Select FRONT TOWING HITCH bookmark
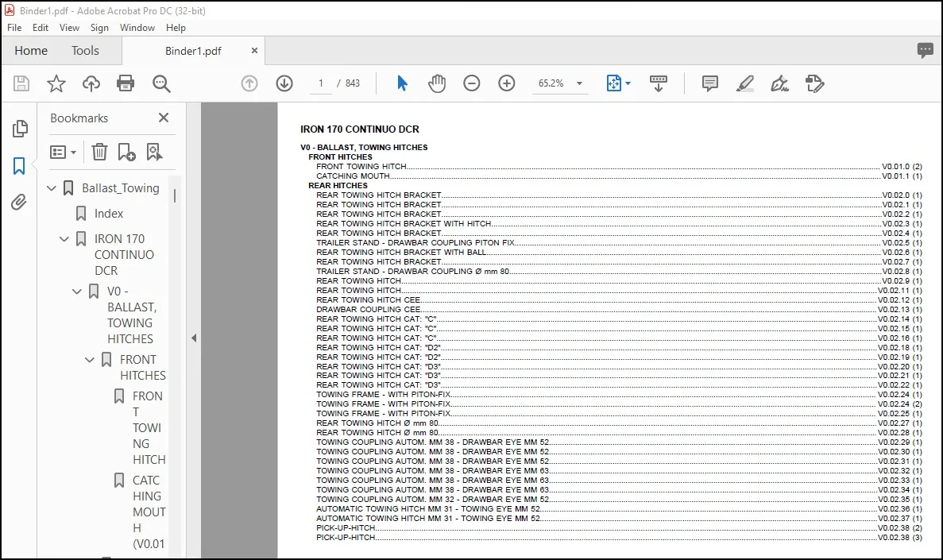 click(148, 427)
